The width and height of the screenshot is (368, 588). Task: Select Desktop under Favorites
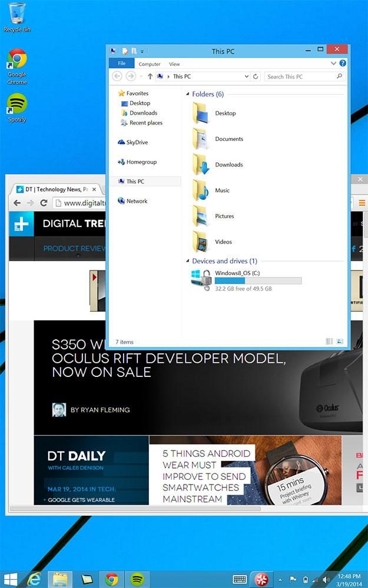(x=136, y=103)
